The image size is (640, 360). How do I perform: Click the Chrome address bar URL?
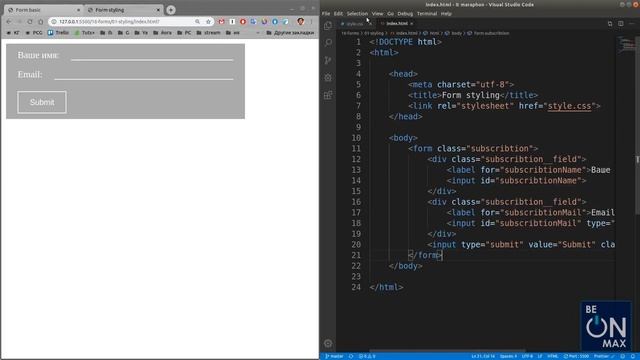109,21
